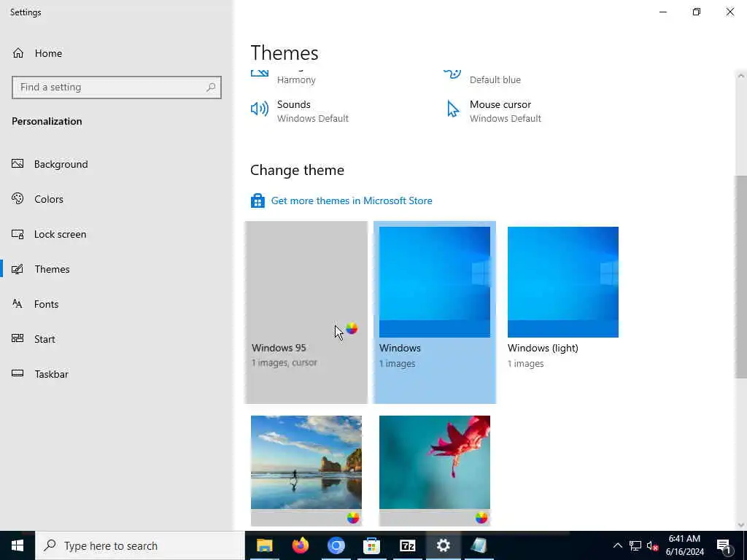This screenshot has width=747, height=560.
Task: Click the Harmony background setting
Action: [x=296, y=79]
